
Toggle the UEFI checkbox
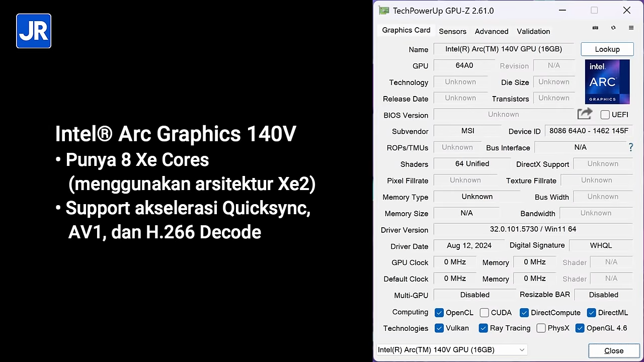[x=605, y=115]
